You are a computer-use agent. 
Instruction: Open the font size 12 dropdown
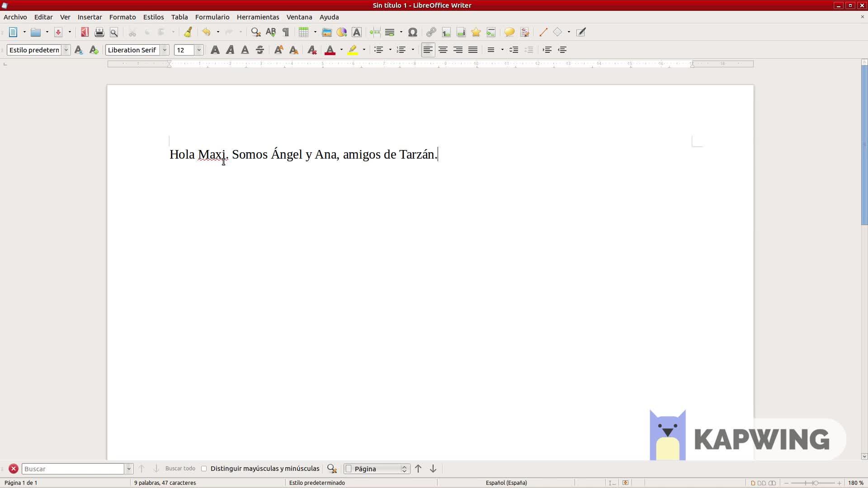coord(199,50)
